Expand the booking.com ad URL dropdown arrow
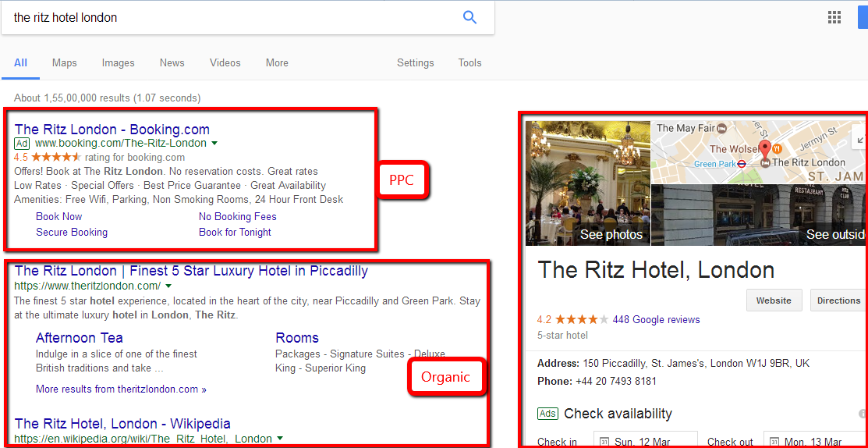The height and width of the screenshot is (448, 868). pyautogui.click(x=214, y=144)
